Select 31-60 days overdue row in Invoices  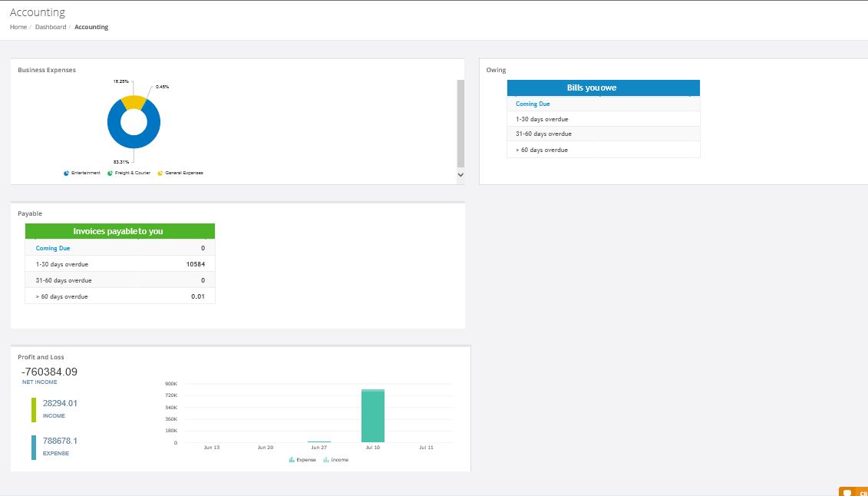coord(120,280)
